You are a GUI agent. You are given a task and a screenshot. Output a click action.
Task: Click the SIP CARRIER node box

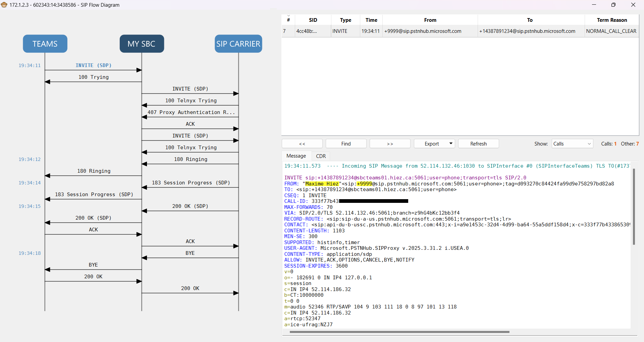coord(238,44)
